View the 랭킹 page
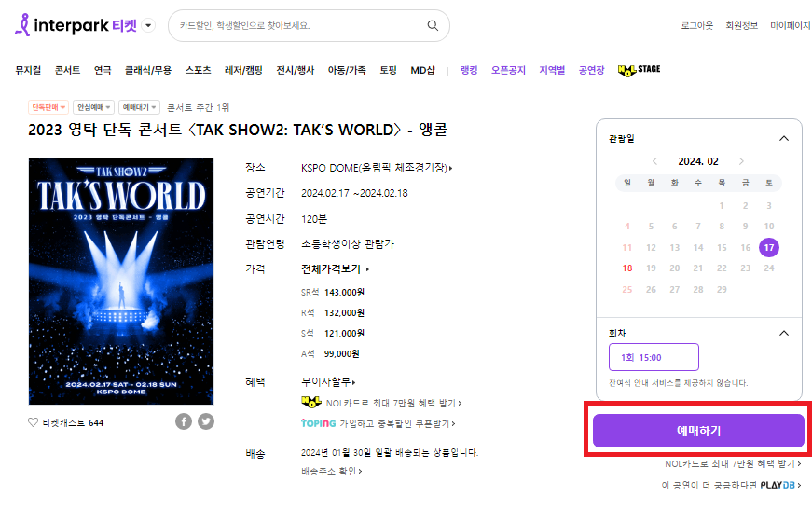This screenshot has height=523, width=812. 469,70
